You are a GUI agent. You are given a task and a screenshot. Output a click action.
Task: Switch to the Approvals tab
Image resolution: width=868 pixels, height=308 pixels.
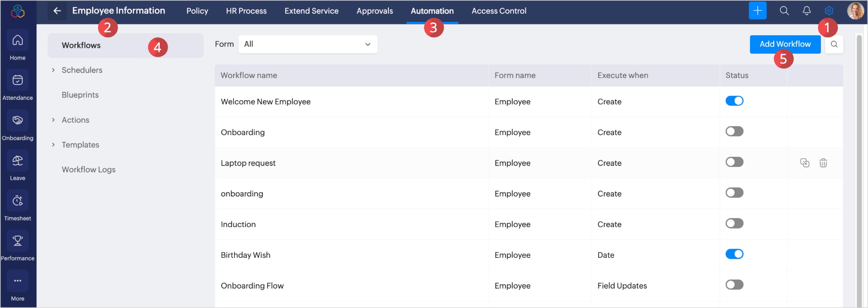coord(374,11)
